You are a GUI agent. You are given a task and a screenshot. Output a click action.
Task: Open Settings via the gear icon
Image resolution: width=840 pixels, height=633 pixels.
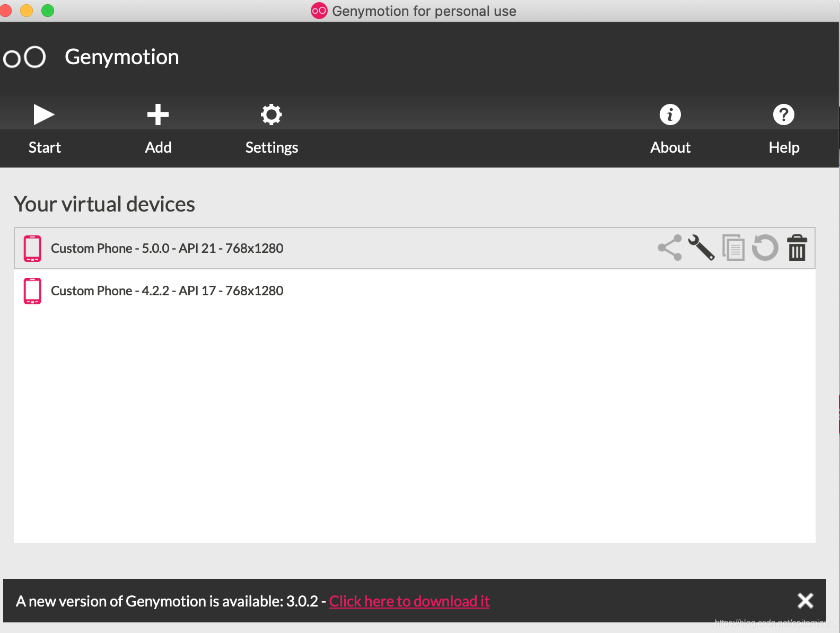(271, 115)
